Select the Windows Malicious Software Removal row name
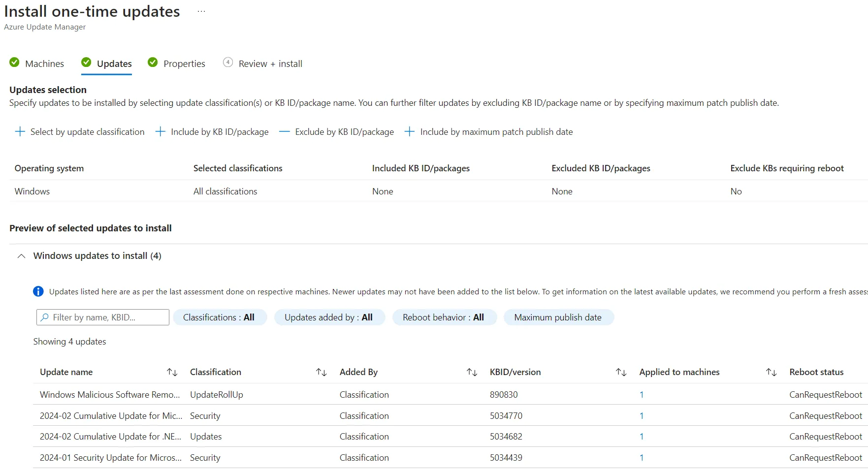This screenshot has height=474, width=868. (110, 395)
